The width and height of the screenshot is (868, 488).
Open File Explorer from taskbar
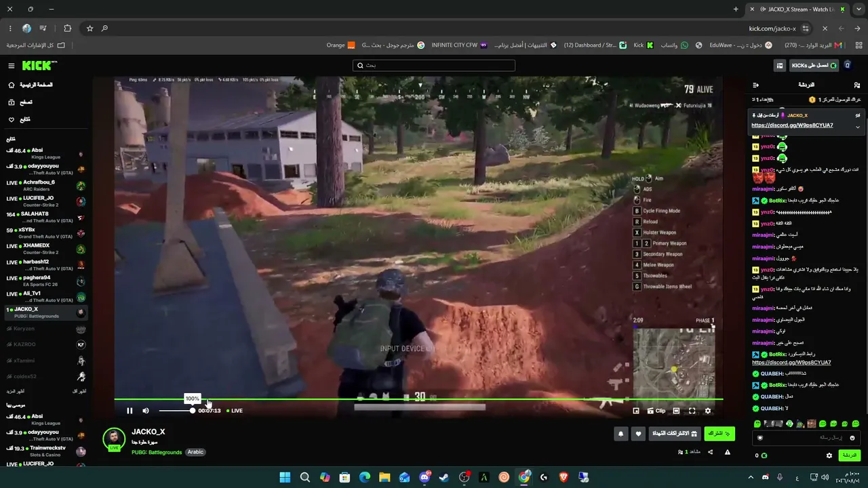pos(384,477)
